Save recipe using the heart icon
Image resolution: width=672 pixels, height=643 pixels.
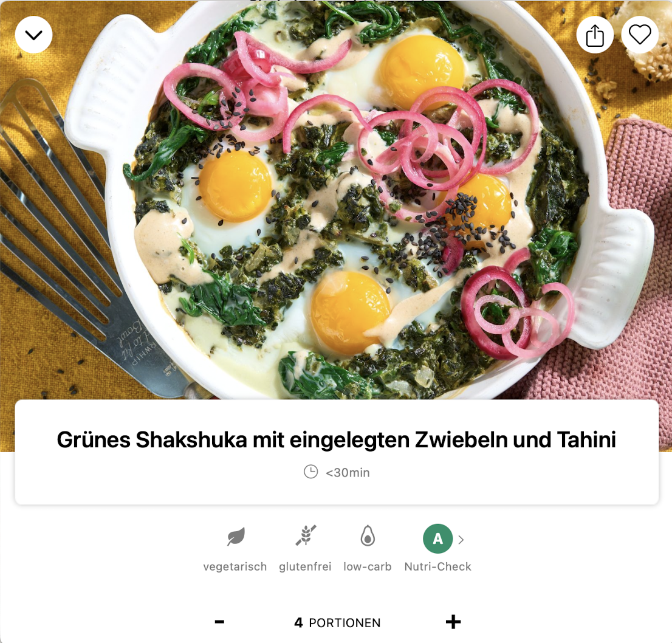pos(639,35)
